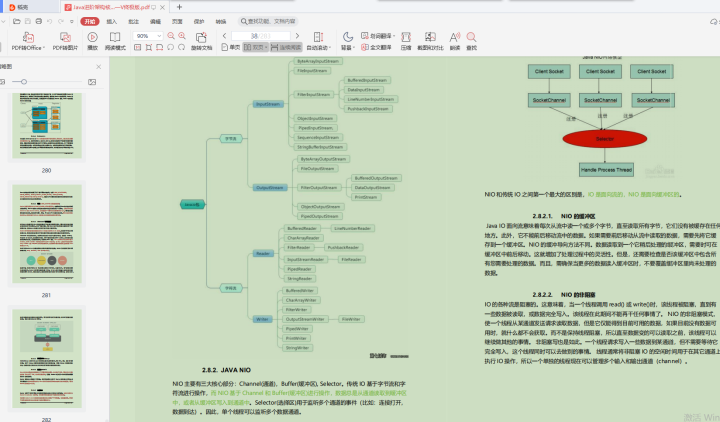Click the actual size fit icon
This screenshot has height=422, width=720.
(x=137, y=47)
